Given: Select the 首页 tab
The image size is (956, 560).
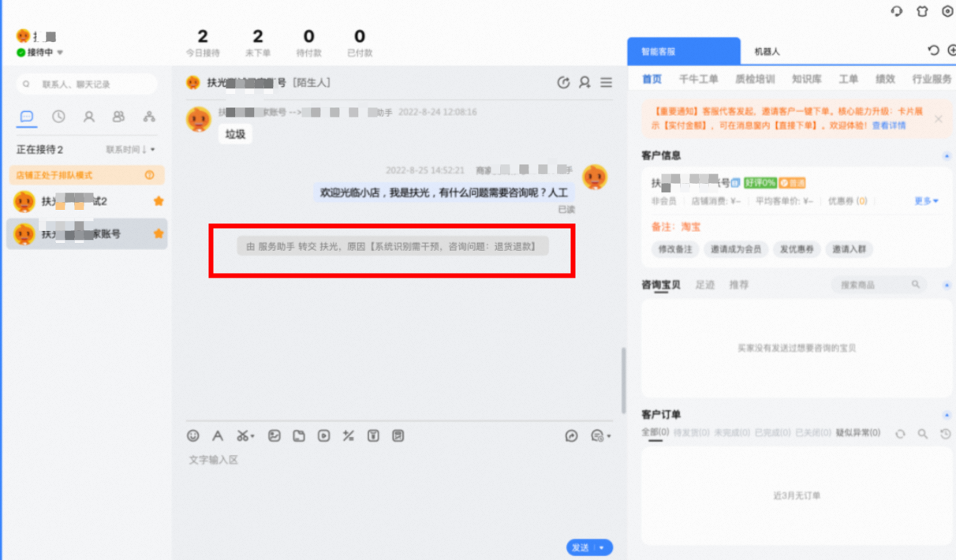Looking at the screenshot, I should coord(652,79).
